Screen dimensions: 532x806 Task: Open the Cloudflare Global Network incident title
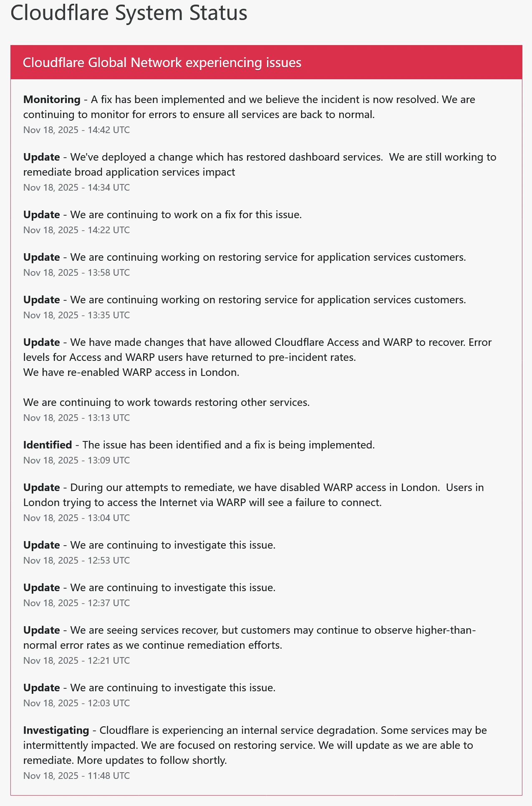tap(162, 63)
